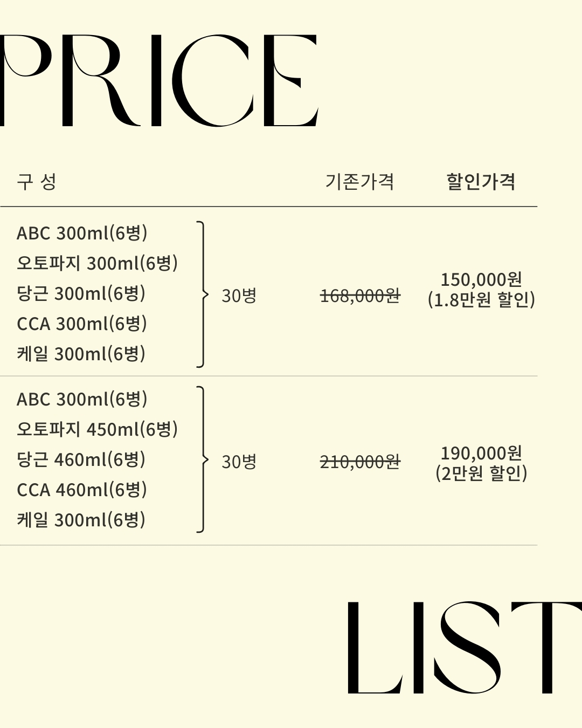The height and width of the screenshot is (728, 582).
Task: Click the crossed-out 168,000원 price
Action: (360, 296)
